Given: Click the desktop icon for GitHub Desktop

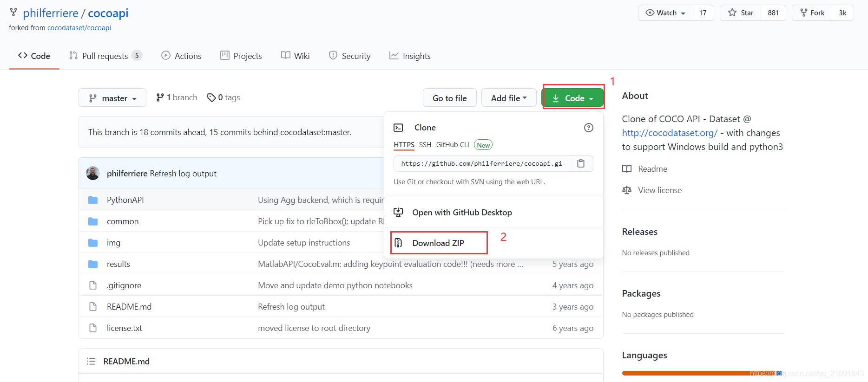Looking at the screenshot, I should click(398, 212).
